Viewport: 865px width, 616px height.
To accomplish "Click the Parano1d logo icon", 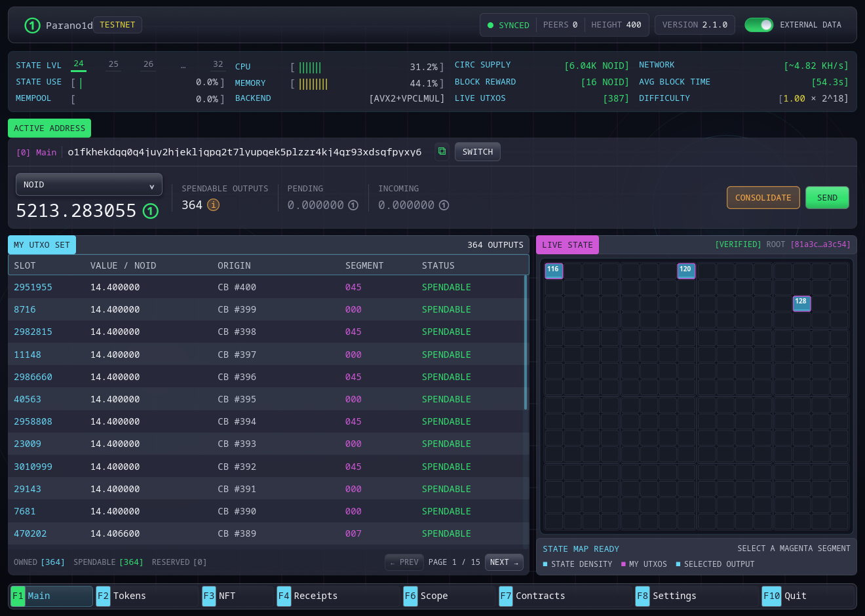I will point(32,25).
